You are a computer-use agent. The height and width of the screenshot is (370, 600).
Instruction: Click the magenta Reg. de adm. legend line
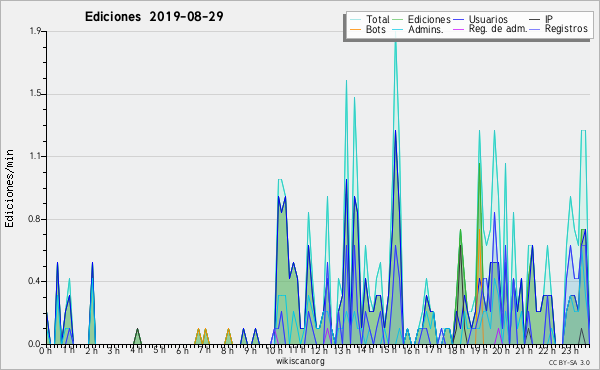[458, 29]
